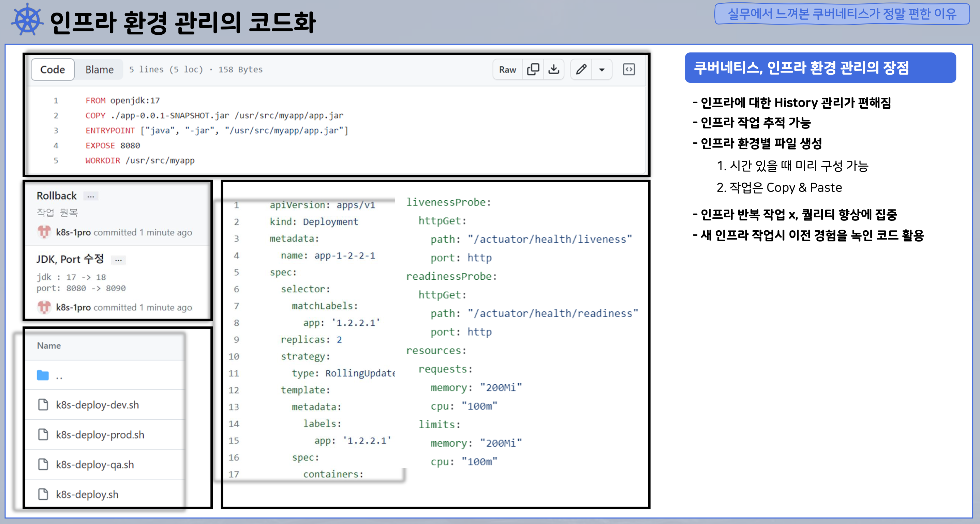The height and width of the screenshot is (524, 980).
Task: Open k8s-deploy-qa.sh file
Action: pyautogui.click(x=95, y=465)
